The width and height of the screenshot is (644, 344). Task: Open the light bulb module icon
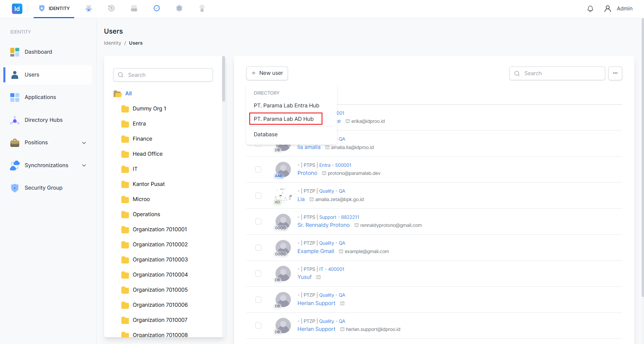point(202,8)
